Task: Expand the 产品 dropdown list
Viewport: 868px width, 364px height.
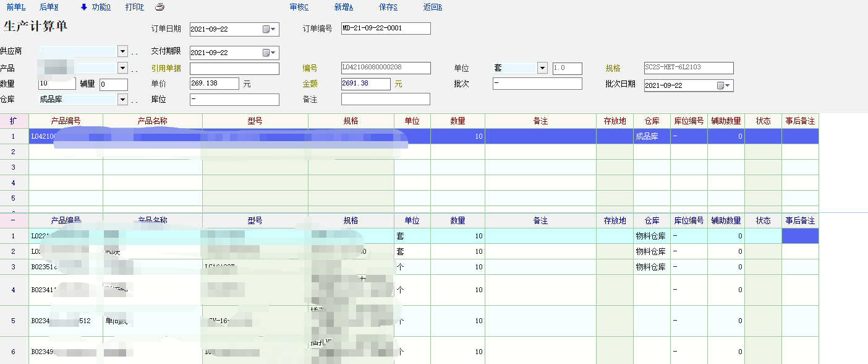Action: tap(122, 68)
